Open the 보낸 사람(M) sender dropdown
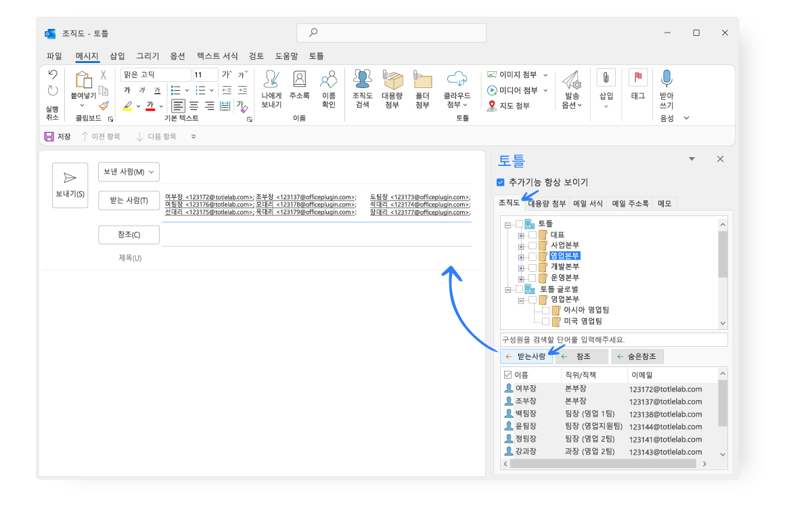The width and height of the screenshot is (812, 508). (129, 172)
